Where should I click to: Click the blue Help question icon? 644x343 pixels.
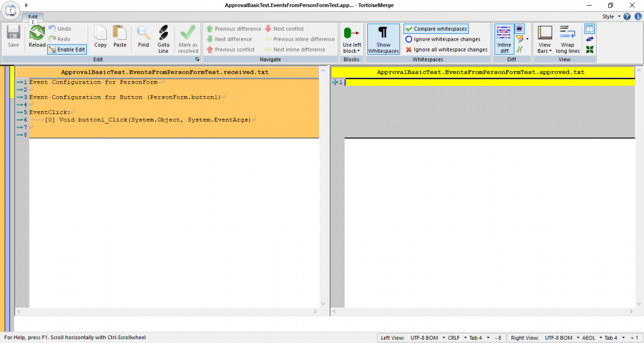click(x=627, y=17)
